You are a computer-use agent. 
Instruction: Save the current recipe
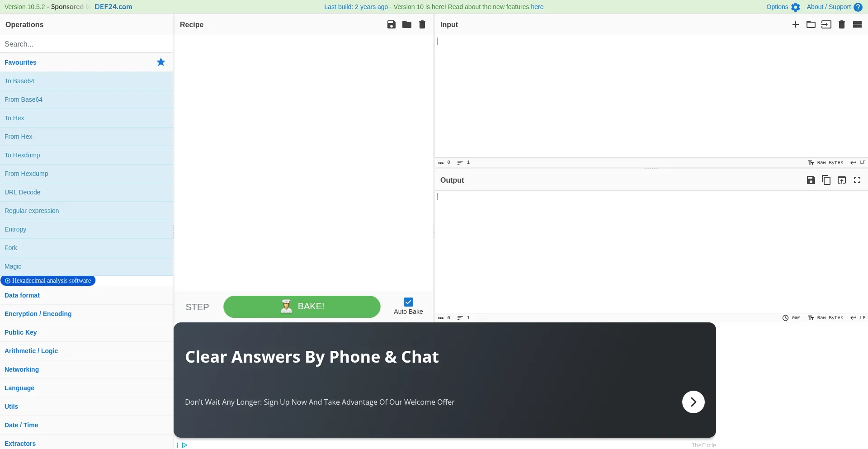(391, 24)
